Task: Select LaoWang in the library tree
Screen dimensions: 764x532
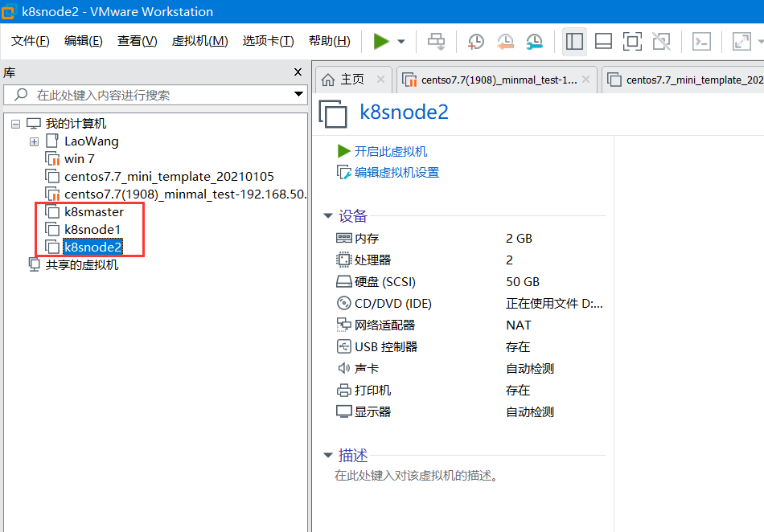Action: [x=91, y=141]
